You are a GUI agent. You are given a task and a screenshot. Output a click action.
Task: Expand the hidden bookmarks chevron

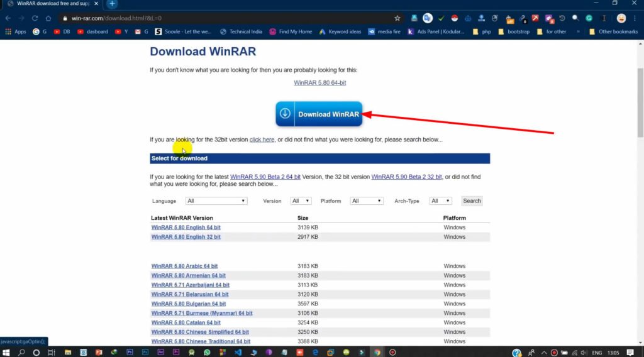coord(578,31)
